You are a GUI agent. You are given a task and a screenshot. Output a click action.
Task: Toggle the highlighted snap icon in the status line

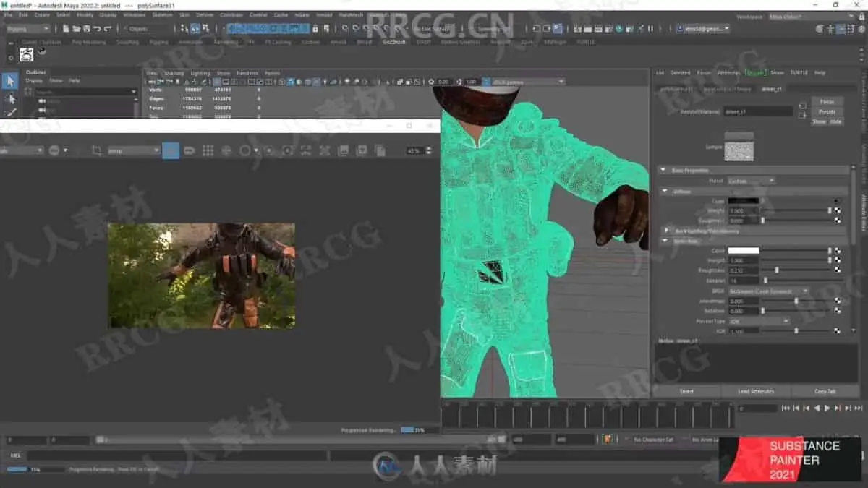tap(195, 29)
